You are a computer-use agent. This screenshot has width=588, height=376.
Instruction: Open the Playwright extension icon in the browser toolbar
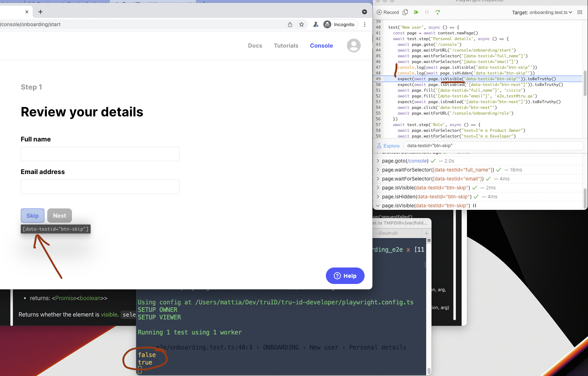pos(315,24)
